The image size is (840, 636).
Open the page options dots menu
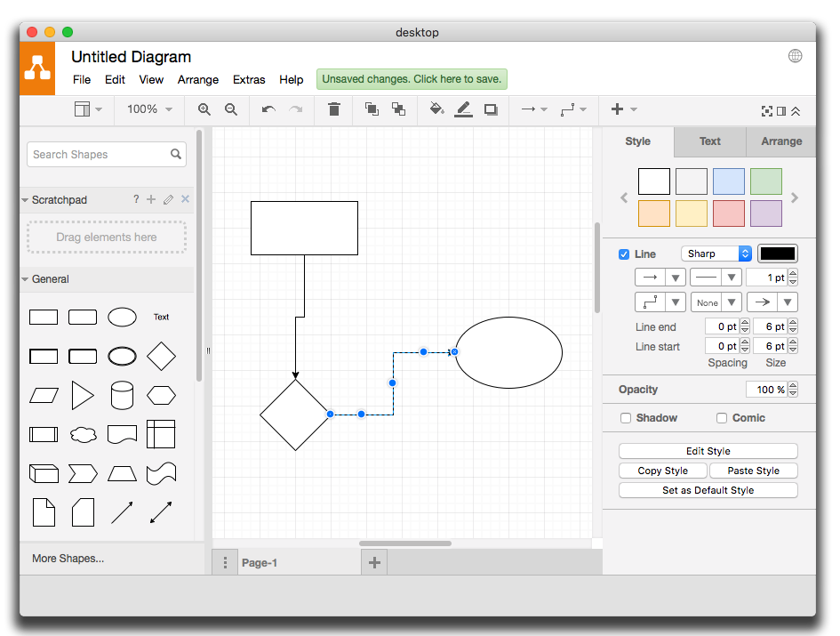(225, 562)
